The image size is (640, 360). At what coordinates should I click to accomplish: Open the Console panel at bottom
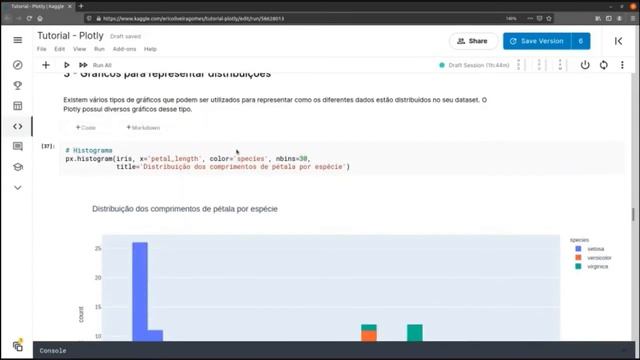coord(53,351)
